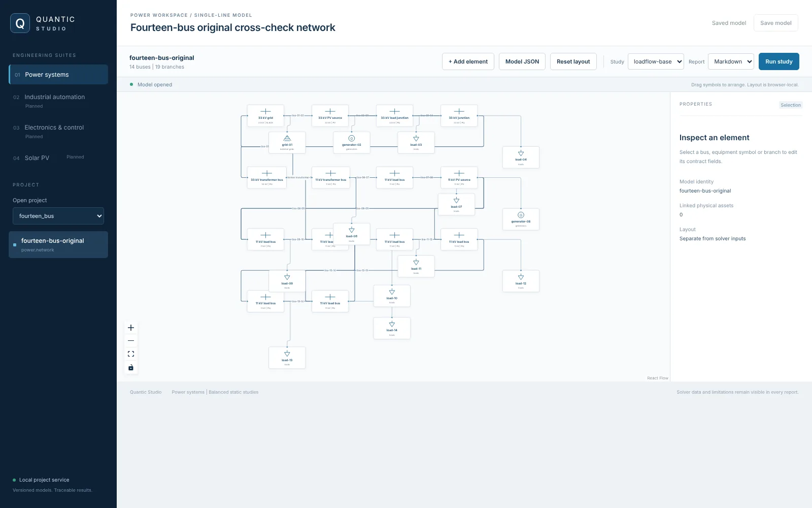Open the Industrial automation suite
The width and height of the screenshot is (812, 508).
[58, 101]
